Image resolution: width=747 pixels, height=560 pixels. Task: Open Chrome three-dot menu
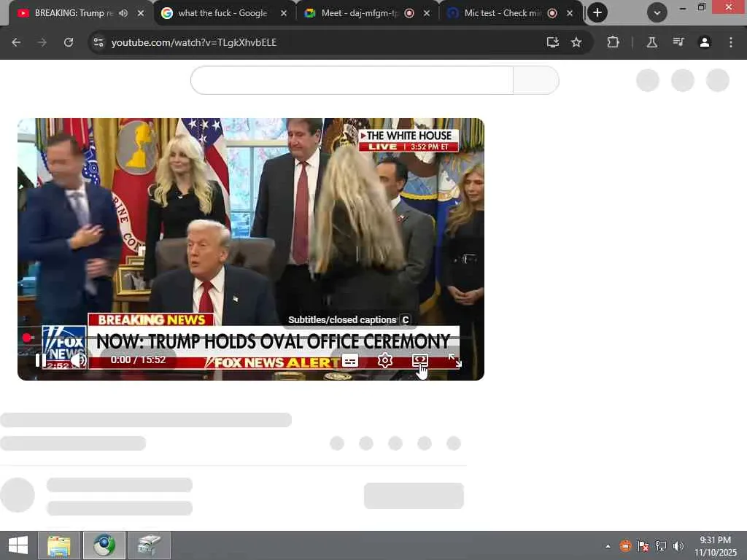pyautogui.click(x=731, y=42)
